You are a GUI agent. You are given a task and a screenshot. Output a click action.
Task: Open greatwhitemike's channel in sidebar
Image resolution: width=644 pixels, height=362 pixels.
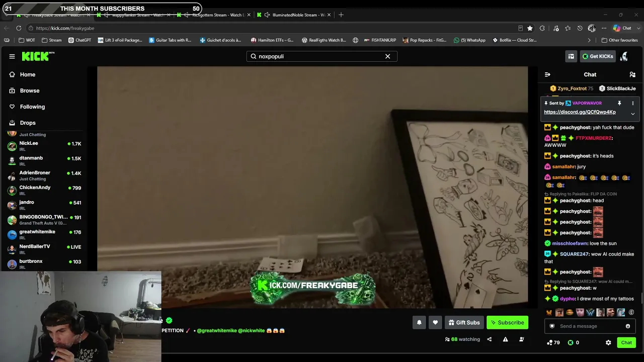tap(44, 234)
